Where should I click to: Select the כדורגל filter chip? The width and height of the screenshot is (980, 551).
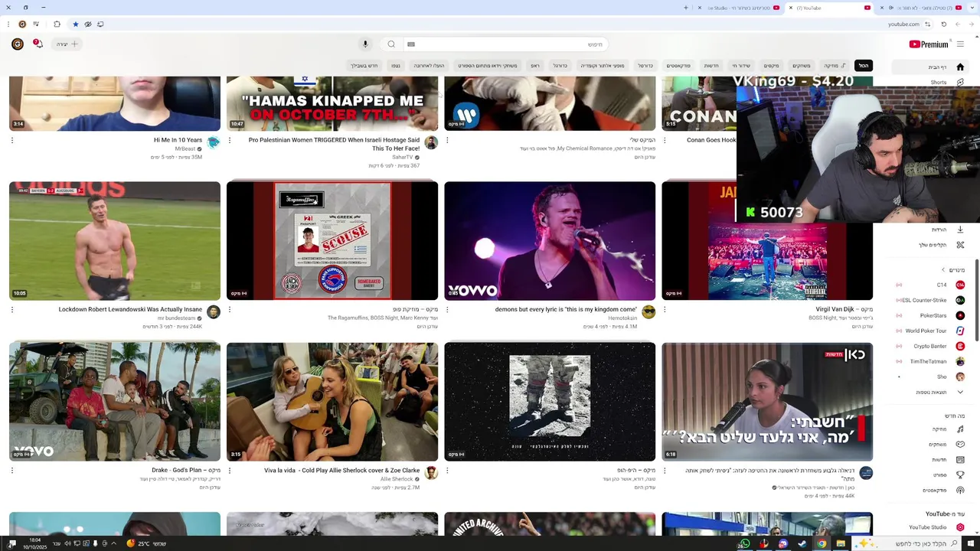coord(560,66)
